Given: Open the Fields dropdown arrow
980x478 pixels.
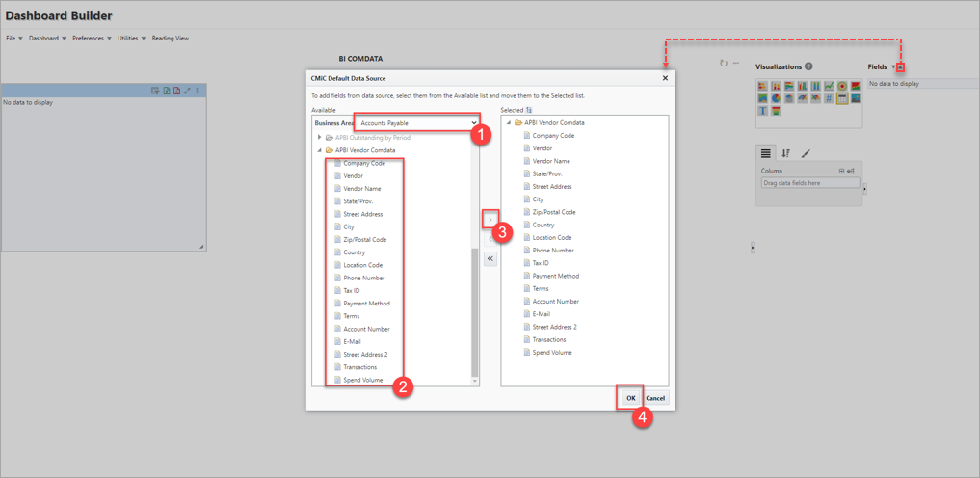Looking at the screenshot, I should (x=893, y=66).
